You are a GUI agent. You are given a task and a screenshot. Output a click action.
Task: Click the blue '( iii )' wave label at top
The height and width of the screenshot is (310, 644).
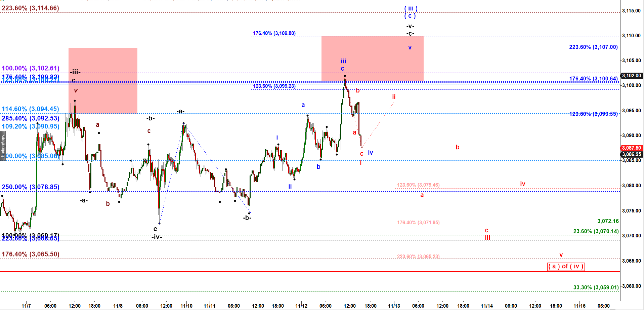point(411,8)
